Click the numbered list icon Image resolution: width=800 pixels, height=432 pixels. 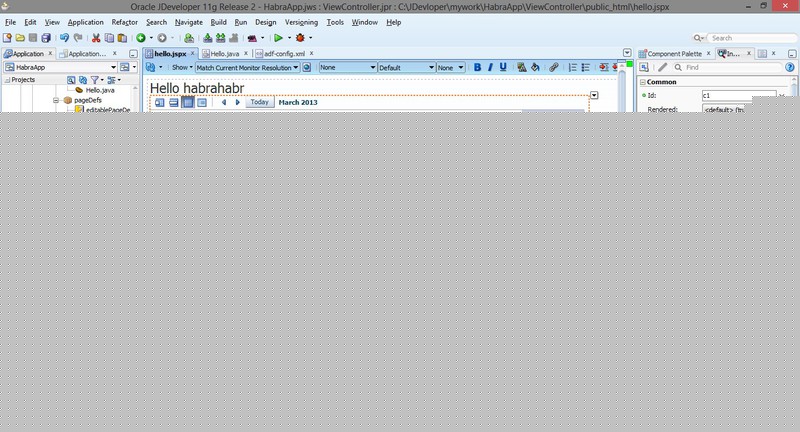coord(572,67)
